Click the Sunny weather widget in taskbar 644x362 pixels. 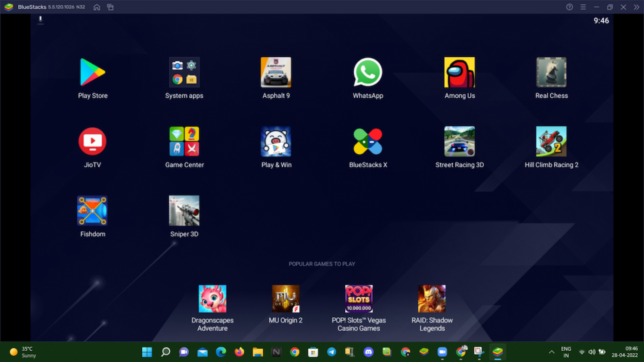coord(21,352)
